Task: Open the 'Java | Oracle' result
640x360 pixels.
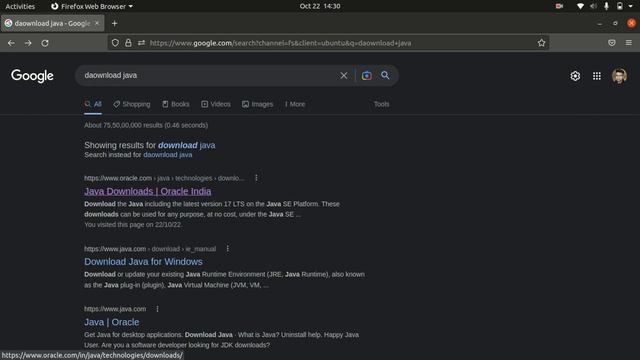Action: [x=111, y=322]
